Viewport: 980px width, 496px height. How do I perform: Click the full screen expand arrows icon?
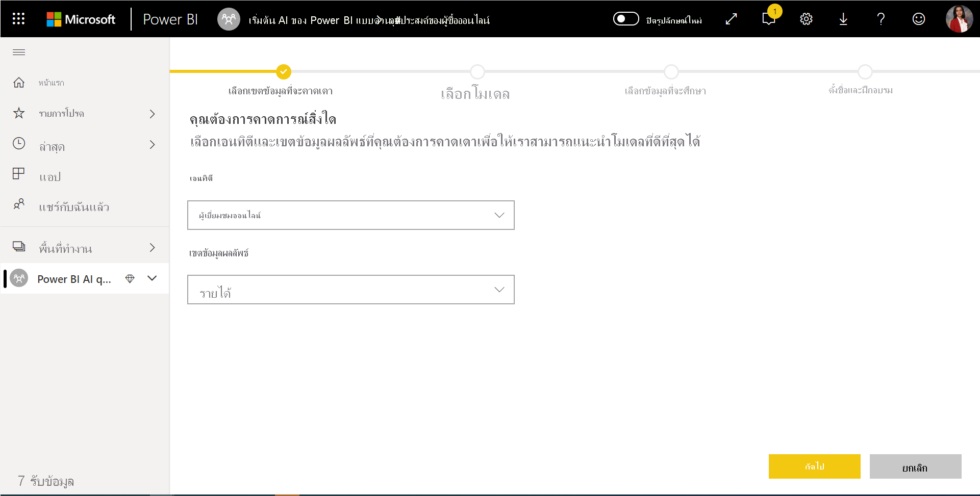click(731, 19)
